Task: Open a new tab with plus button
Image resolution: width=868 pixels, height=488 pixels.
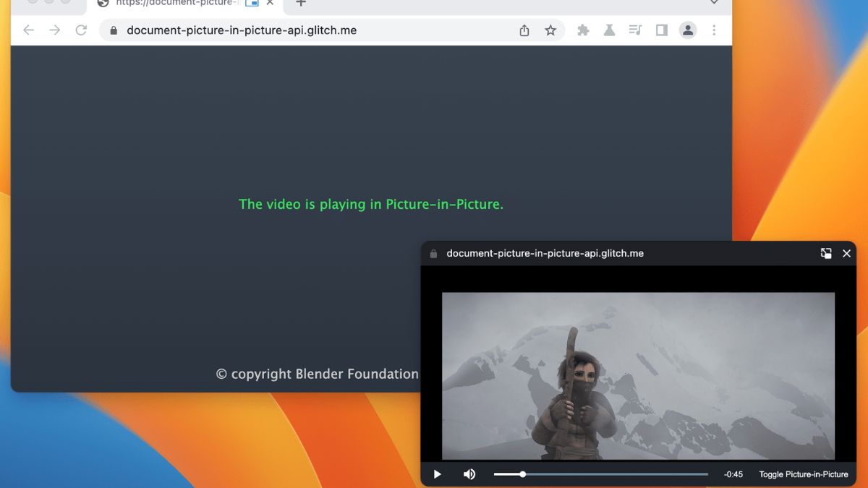Action: [x=301, y=4]
